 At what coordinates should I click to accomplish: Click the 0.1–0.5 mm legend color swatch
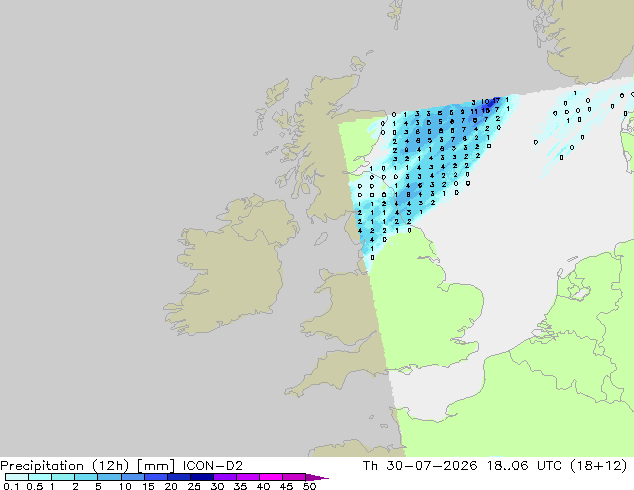point(17,477)
